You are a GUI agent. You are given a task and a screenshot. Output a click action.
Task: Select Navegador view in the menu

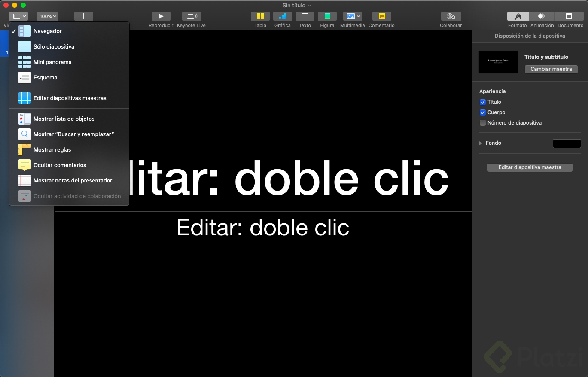pos(69,31)
